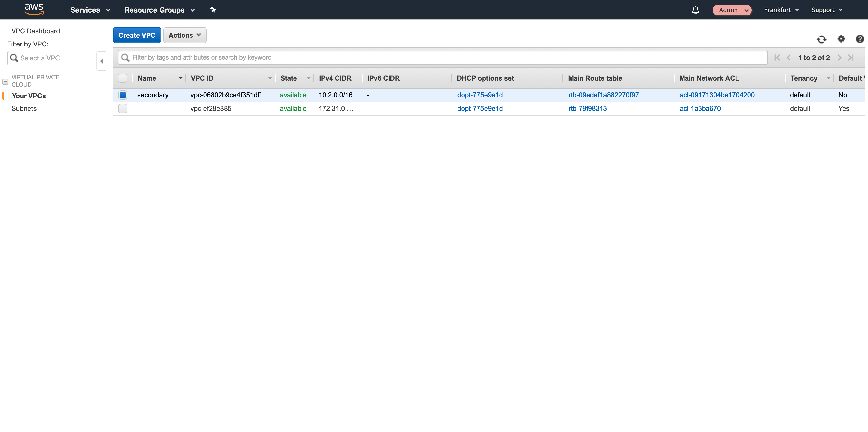Refresh the VPC list

(x=822, y=39)
